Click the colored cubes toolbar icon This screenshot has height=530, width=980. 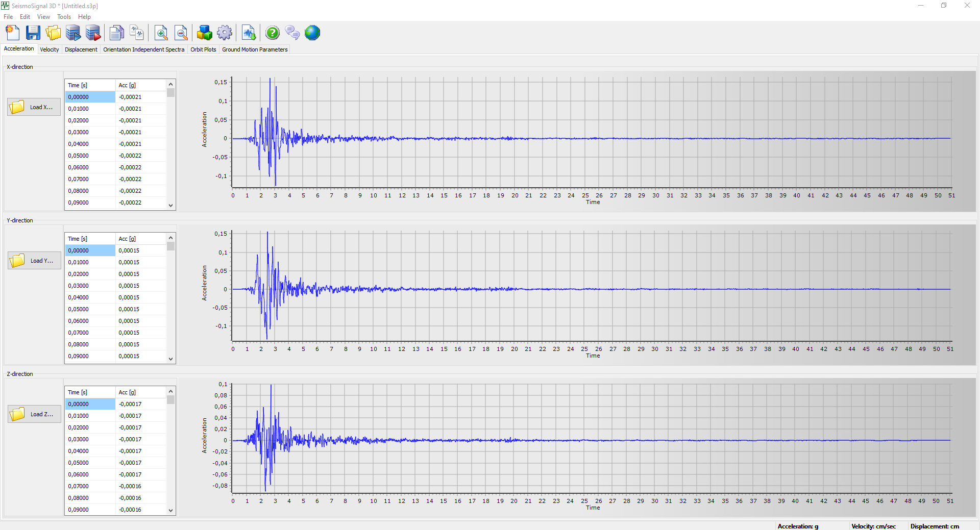[204, 33]
